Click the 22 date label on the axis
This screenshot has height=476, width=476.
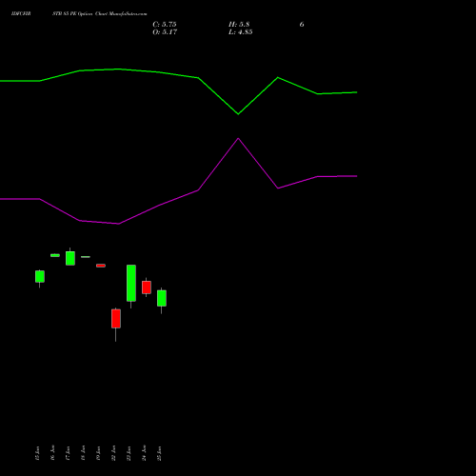click(x=113, y=453)
